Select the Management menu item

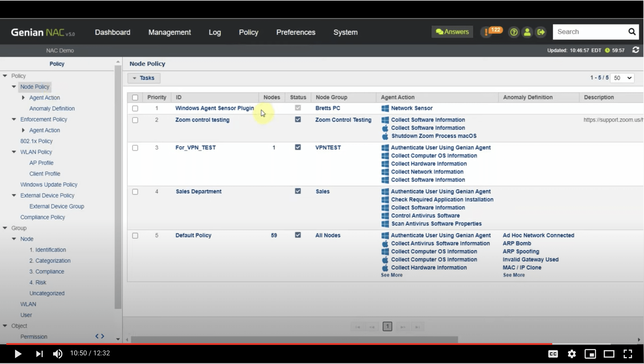[x=169, y=32]
